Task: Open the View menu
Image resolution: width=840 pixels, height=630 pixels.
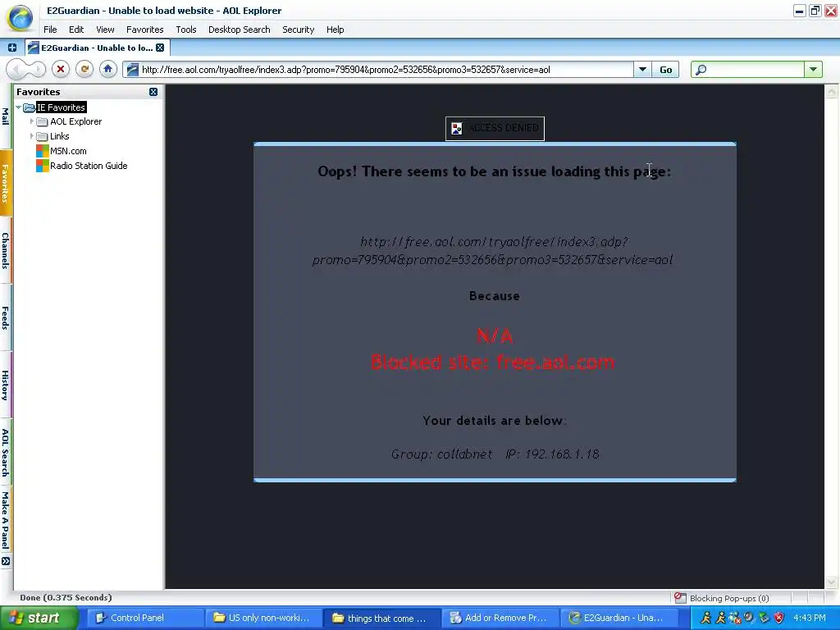Action: pos(105,30)
